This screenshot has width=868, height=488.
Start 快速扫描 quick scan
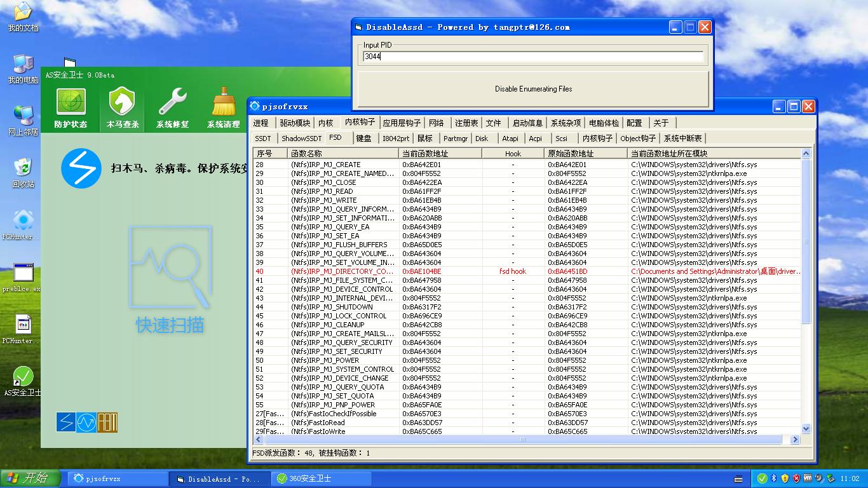point(170,279)
